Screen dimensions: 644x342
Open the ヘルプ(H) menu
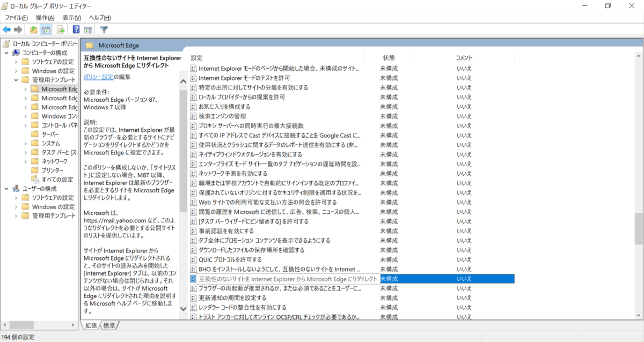[x=100, y=18]
